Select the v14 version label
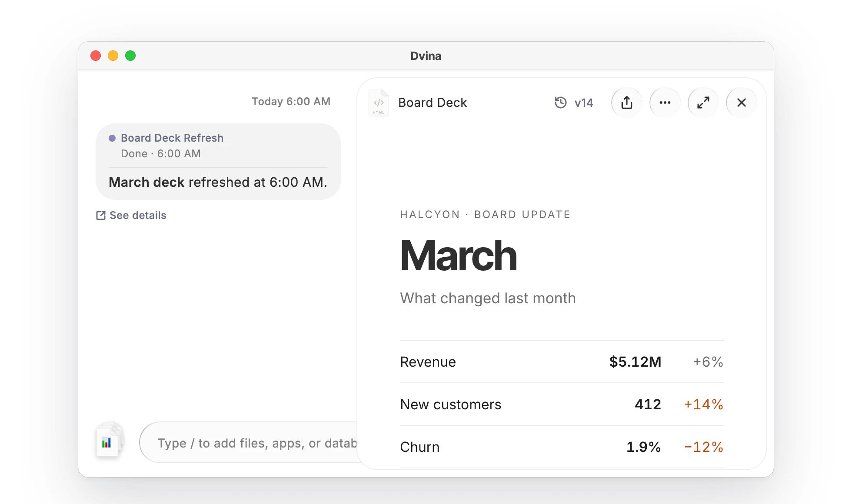This screenshot has width=852, height=504. [x=583, y=103]
